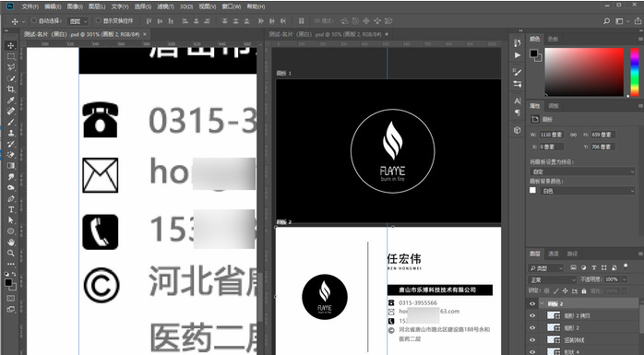644x355 pixels.
Task: Open the Character panel icon
Action: pyautogui.click(x=517, y=101)
